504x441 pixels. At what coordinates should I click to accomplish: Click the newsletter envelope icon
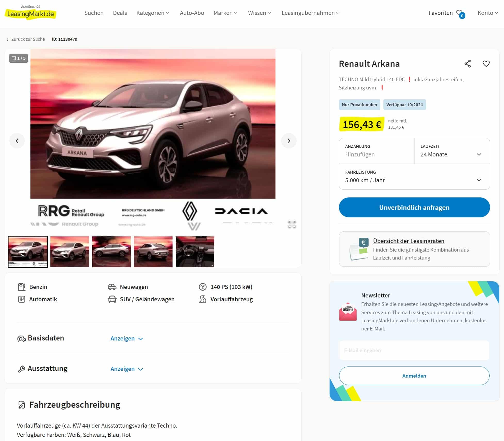pos(348,312)
